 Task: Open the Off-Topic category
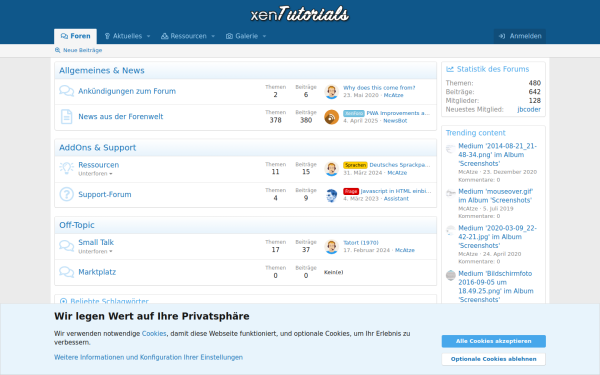77,225
